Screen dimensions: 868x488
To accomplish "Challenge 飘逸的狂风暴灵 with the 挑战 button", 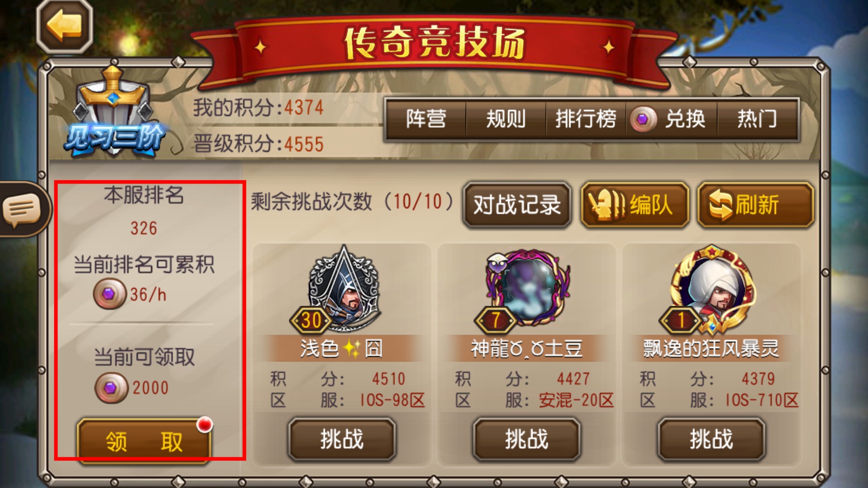I will 711,439.
